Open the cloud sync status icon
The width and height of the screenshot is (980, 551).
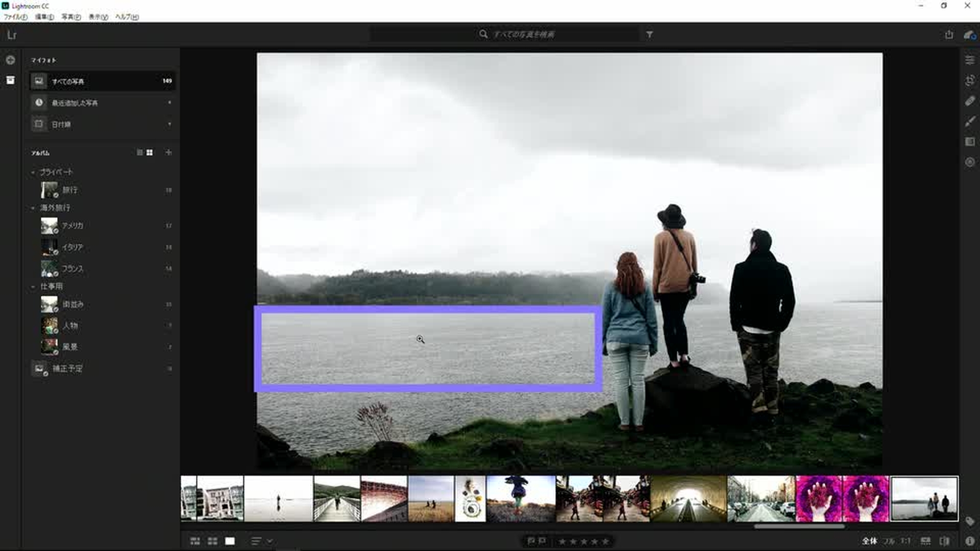tap(969, 35)
